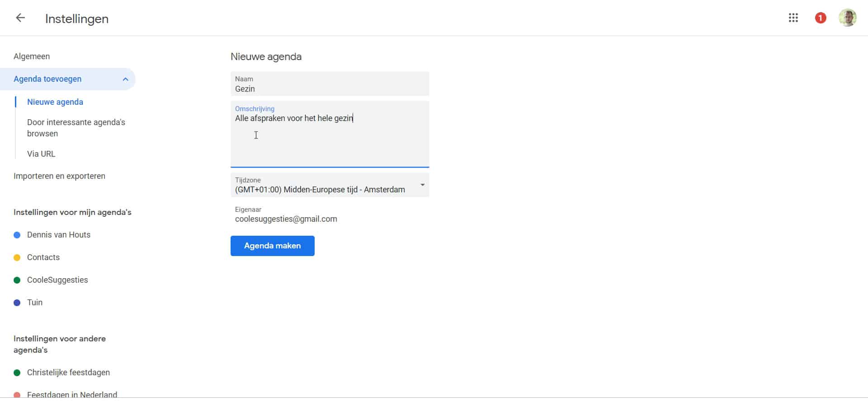Collapse the Agenda toevoegen section chevron

pyautogui.click(x=125, y=79)
